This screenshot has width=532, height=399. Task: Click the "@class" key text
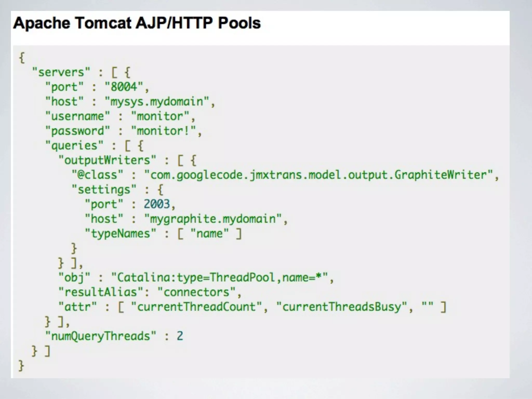[x=97, y=175]
